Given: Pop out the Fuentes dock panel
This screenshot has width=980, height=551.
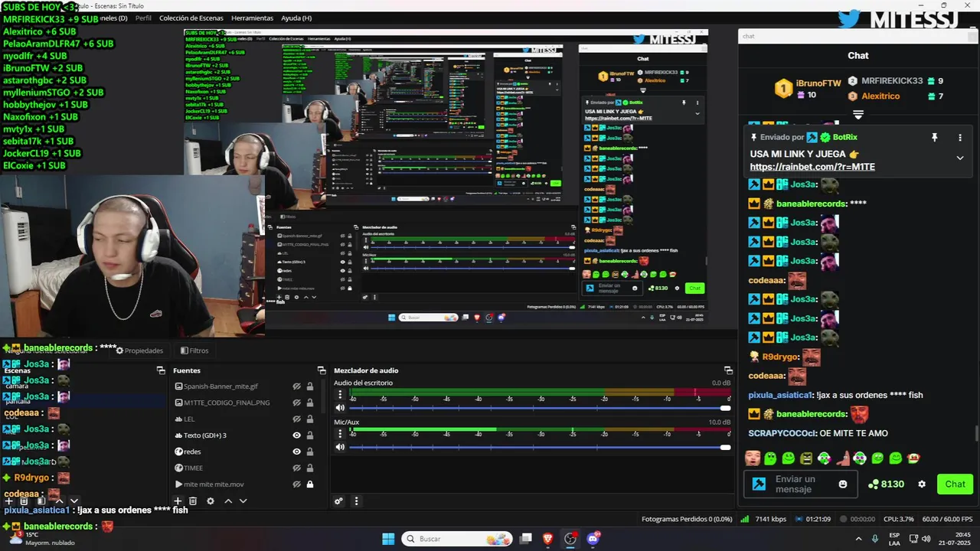Looking at the screenshot, I should click(x=322, y=370).
